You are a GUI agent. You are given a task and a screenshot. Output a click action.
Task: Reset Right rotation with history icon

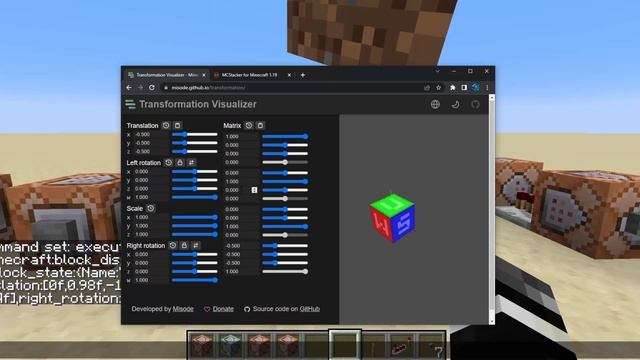pos(173,245)
